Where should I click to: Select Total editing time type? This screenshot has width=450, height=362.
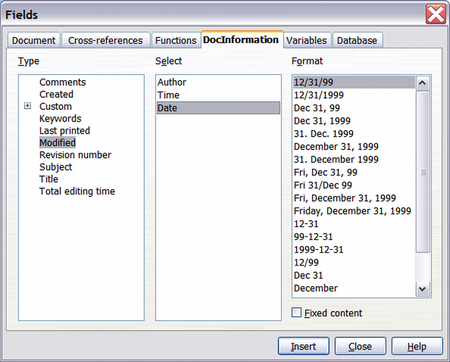(x=77, y=191)
